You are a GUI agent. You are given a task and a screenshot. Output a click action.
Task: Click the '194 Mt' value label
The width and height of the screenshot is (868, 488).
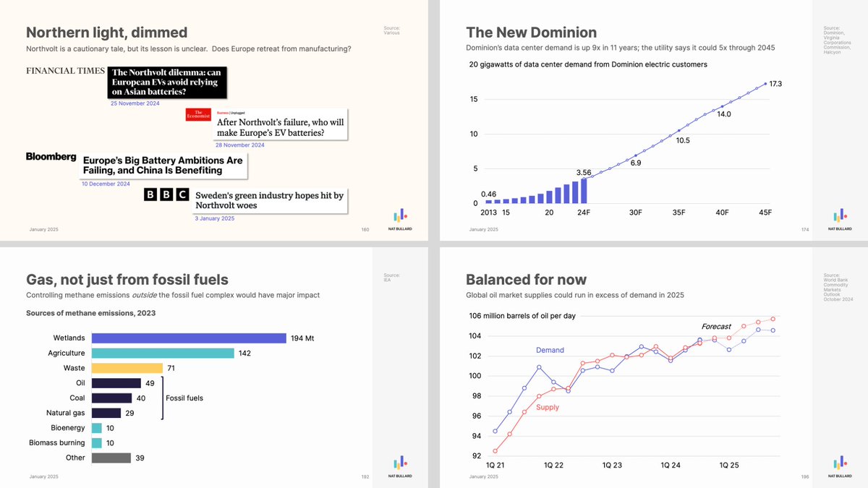pyautogui.click(x=302, y=338)
